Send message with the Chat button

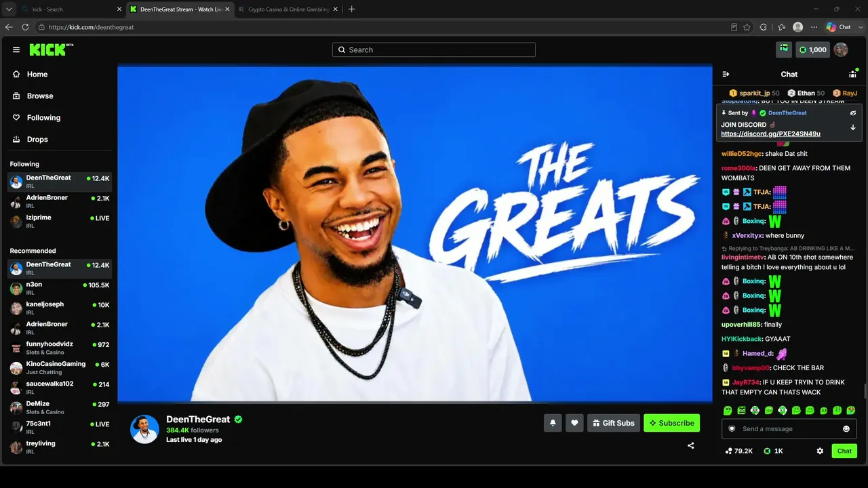(x=844, y=451)
